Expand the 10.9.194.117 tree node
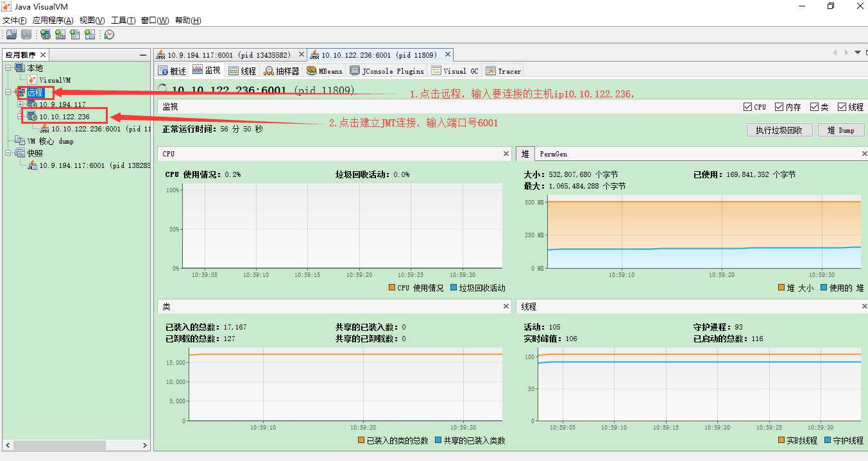The height and width of the screenshot is (461, 868). pyautogui.click(x=20, y=105)
